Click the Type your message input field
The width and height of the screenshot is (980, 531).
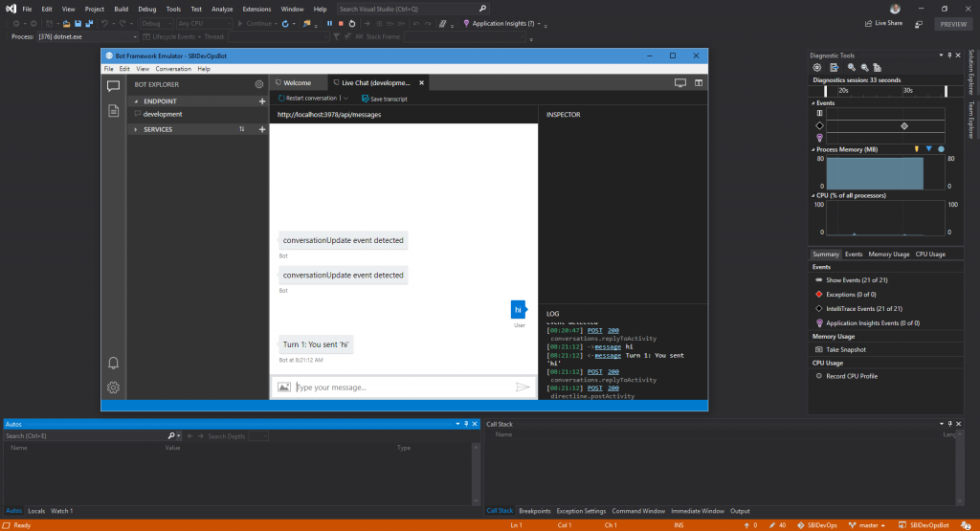pos(403,387)
